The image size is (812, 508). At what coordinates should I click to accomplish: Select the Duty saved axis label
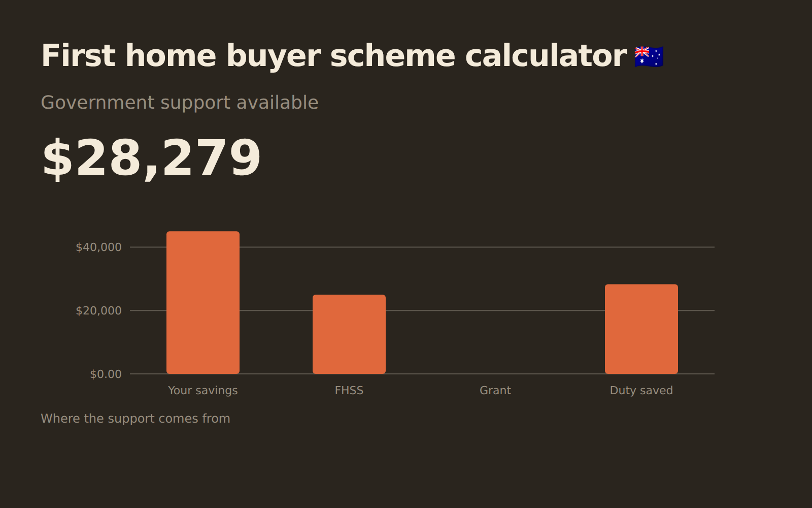coord(641,391)
